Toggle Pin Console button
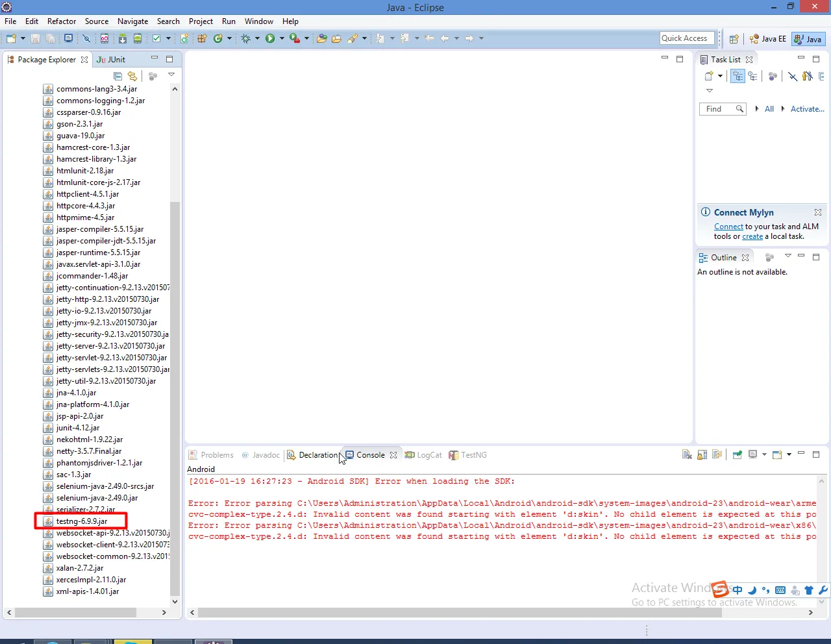Viewport: 831px width, 644px height. click(x=738, y=454)
